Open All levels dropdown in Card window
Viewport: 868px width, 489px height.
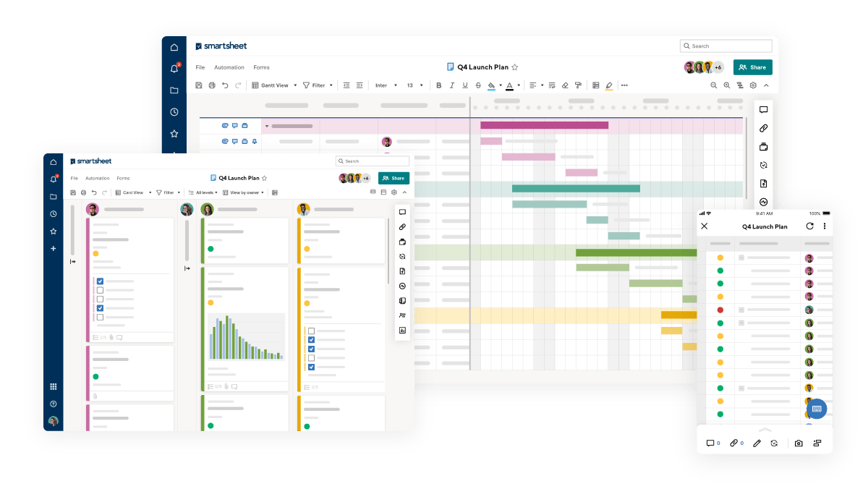[x=202, y=192]
